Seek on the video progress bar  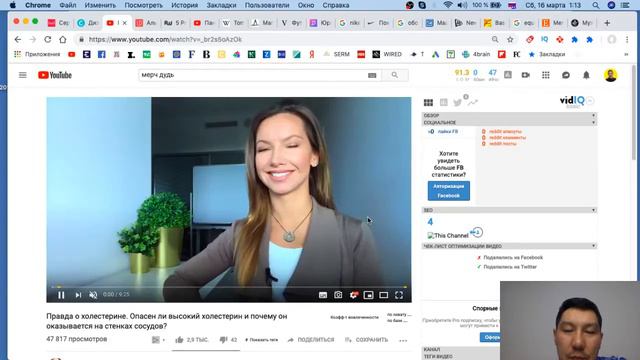pyautogui.click(x=229, y=287)
